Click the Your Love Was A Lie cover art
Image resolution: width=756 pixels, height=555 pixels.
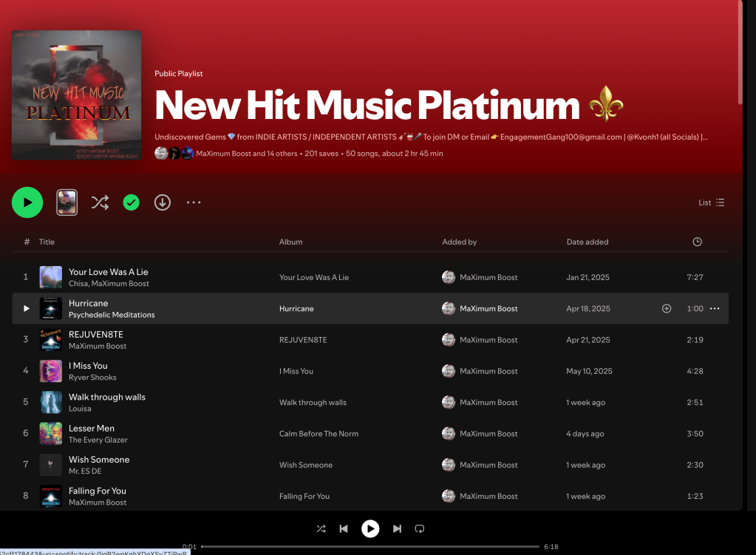tap(51, 277)
